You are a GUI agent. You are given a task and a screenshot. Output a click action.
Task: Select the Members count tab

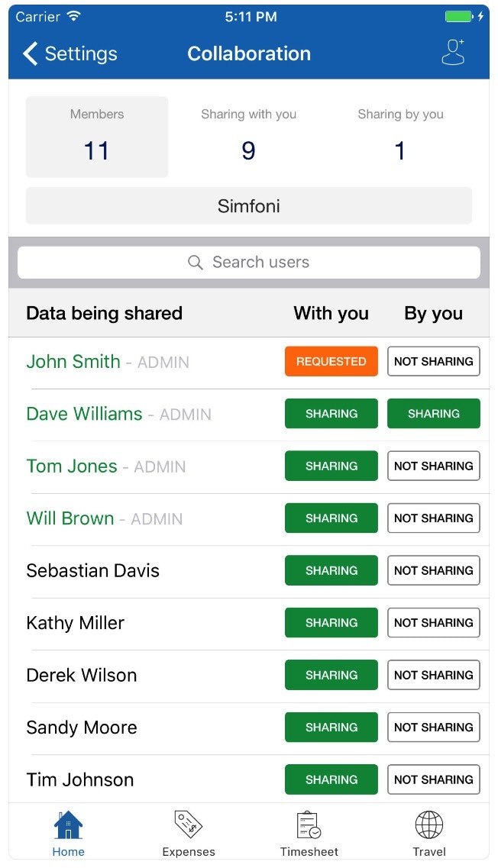(97, 137)
